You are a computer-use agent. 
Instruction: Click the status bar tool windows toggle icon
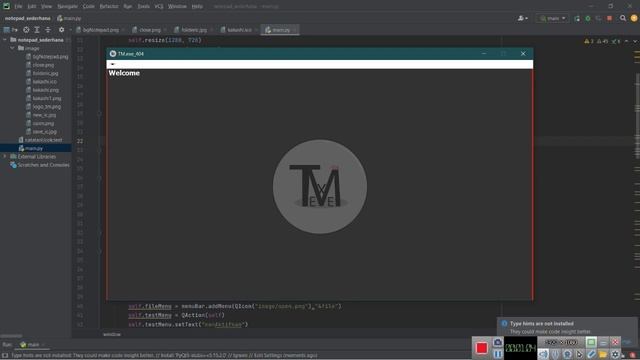pyautogui.click(x=5, y=356)
